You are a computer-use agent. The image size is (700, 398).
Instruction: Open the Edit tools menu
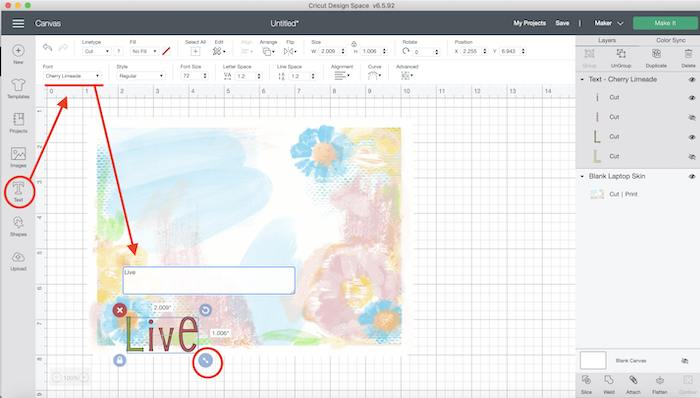[x=219, y=51]
